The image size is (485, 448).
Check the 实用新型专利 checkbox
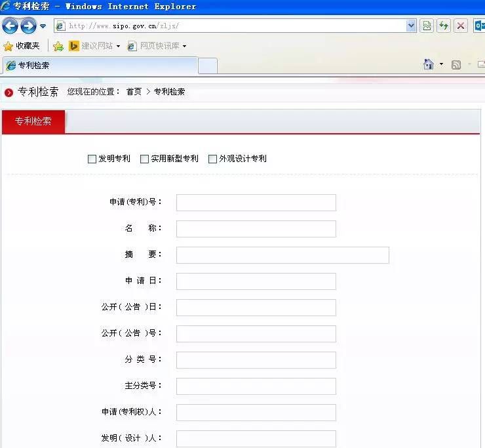coord(144,159)
